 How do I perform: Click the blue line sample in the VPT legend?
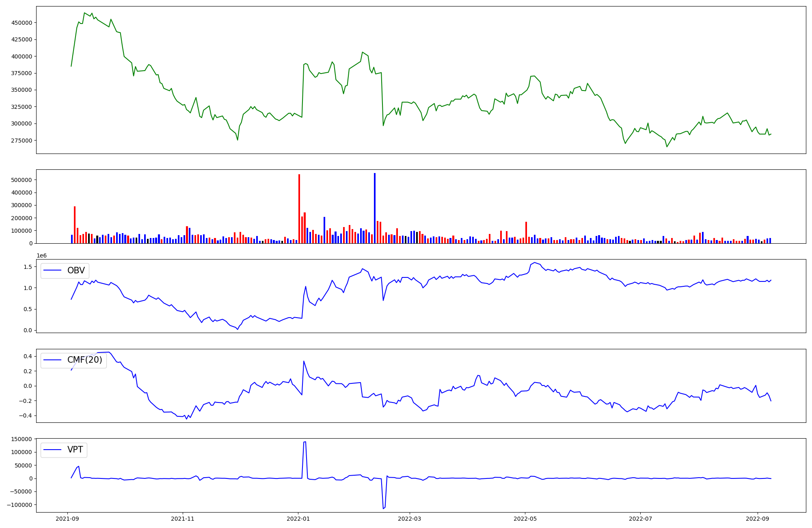click(x=52, y=450)
